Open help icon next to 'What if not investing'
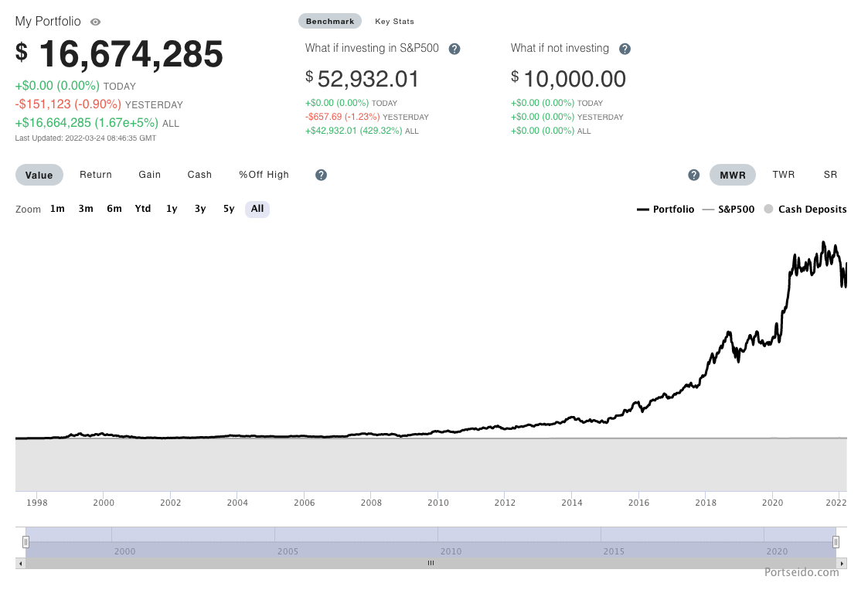 625,48
